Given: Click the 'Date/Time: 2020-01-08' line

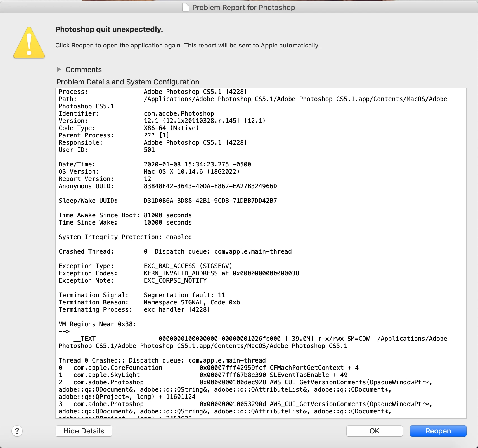Looking at the screenshot, I should [x=155, y=165].
